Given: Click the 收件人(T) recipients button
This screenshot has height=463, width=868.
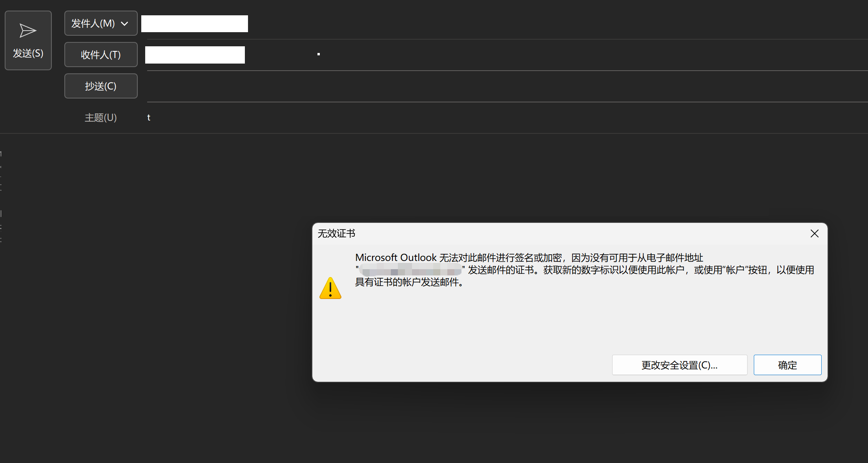Looking at the screenshot, I should click(x=101, y=55).
